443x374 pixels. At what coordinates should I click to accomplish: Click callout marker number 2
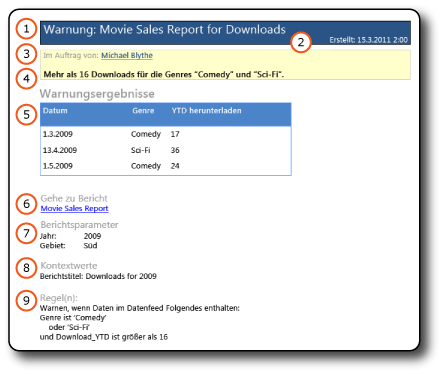click(301, 42)
